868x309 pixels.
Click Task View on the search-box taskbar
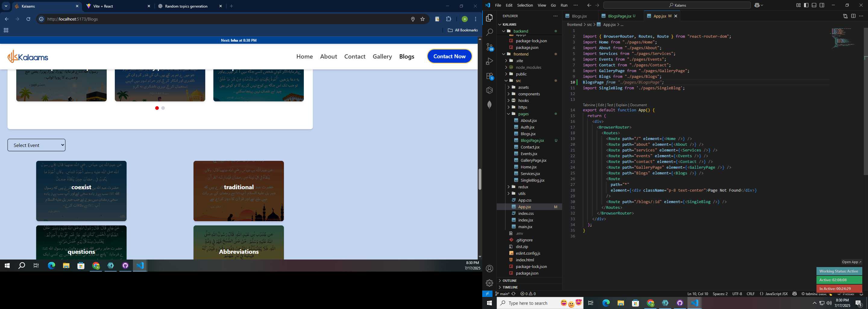(x=591, y=303)
